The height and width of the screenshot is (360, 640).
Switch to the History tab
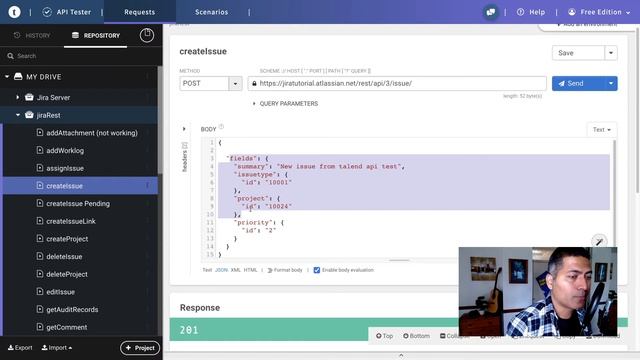(32, 36)
